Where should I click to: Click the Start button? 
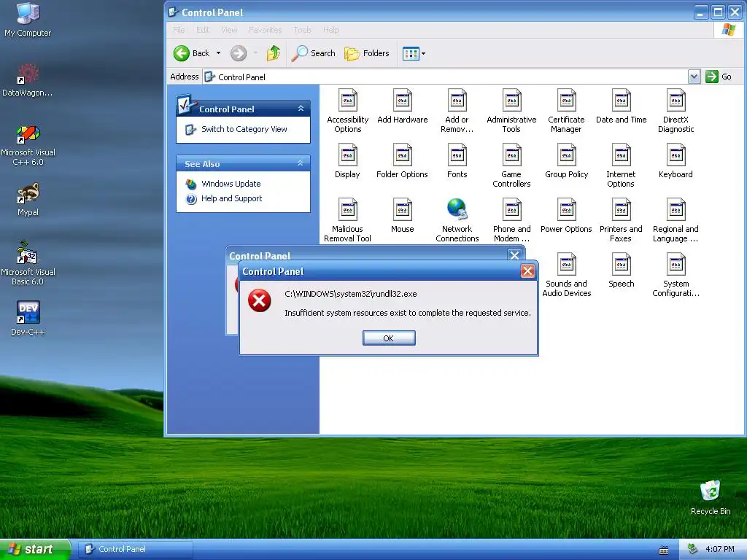tap(34, 549)
